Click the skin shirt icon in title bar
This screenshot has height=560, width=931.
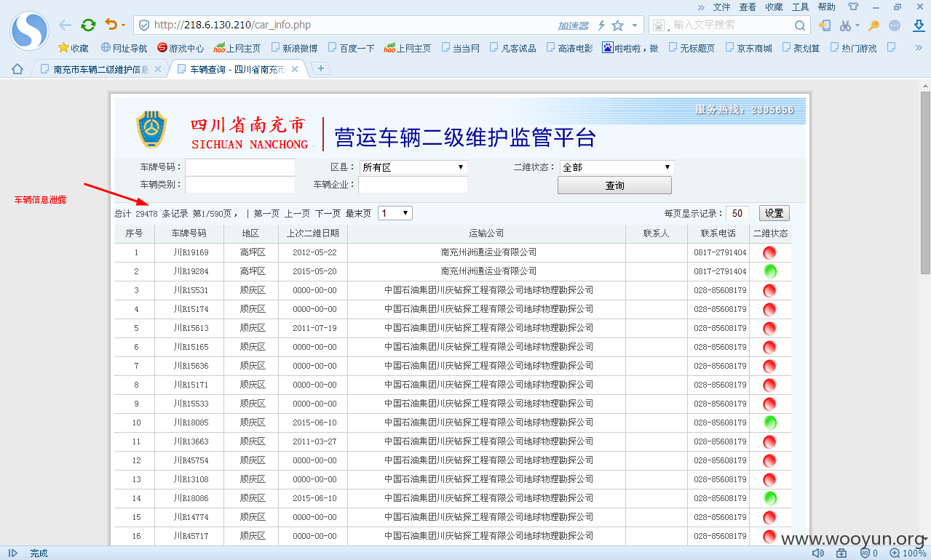coord(853,7)
